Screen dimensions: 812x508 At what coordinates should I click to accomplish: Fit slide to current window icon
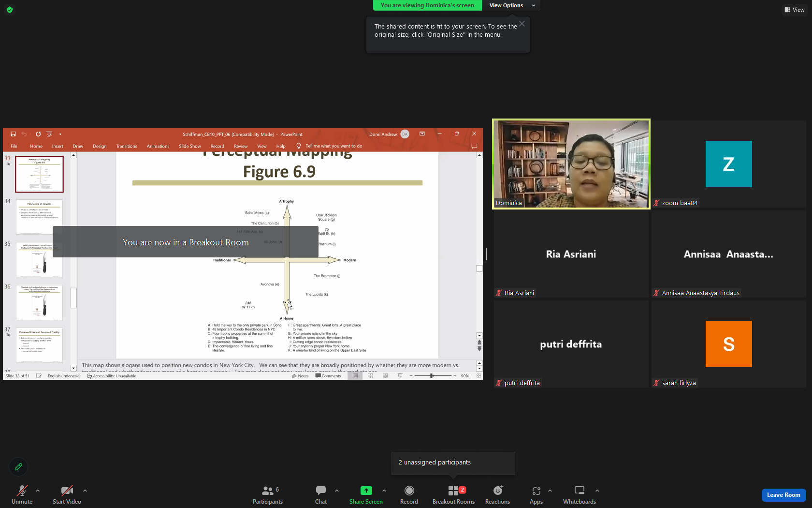pos(479,376)
